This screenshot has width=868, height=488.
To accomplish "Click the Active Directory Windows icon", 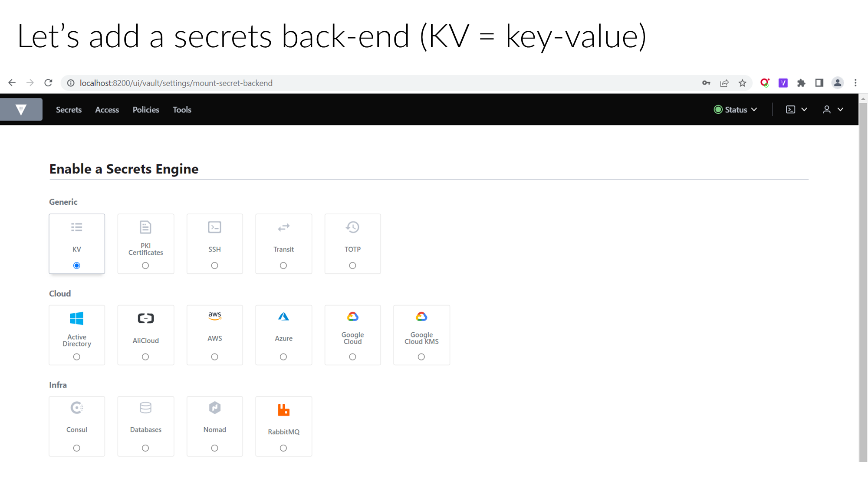I will [x=77, y=318].
